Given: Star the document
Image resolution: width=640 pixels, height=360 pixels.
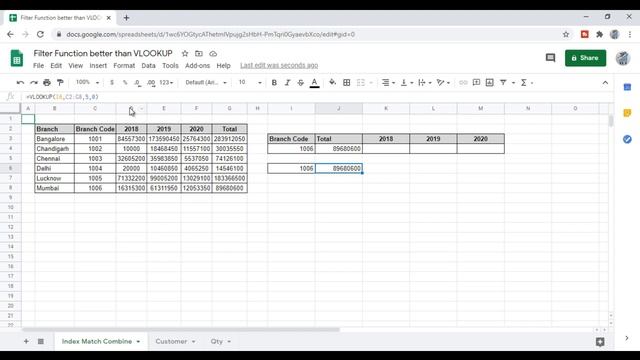Looking at the screenshot, I should coord(185,53).
